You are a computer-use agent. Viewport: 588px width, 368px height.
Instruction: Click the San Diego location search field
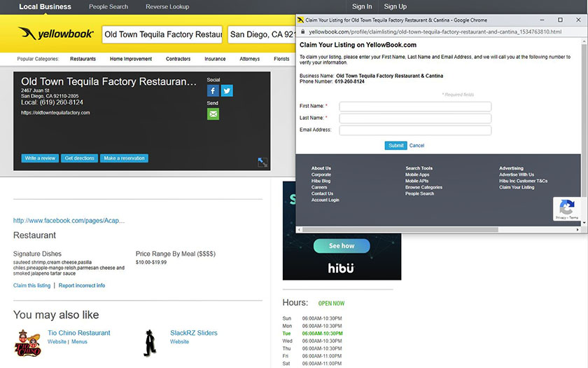coord(262,34)
